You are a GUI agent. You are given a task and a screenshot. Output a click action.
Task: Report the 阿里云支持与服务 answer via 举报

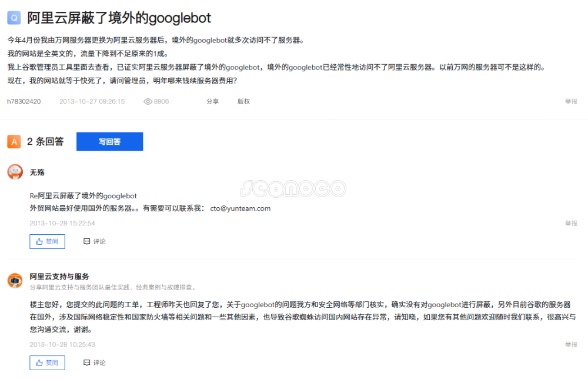(x=571, y=344)
